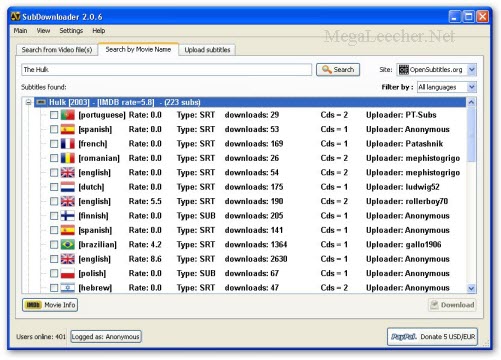Check the Polish subtitle checkbox
The width and height of the screenshot is (501, 360).
pos(54,273)
